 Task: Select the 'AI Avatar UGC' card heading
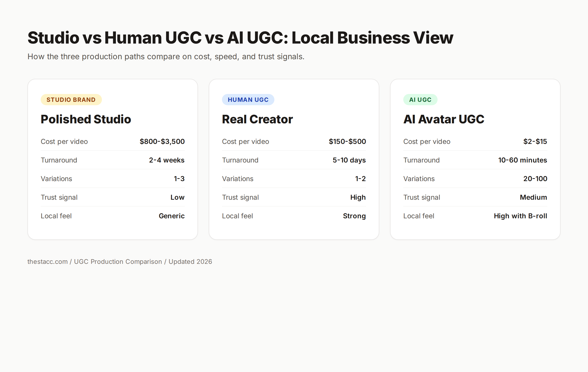coord(444,119)
